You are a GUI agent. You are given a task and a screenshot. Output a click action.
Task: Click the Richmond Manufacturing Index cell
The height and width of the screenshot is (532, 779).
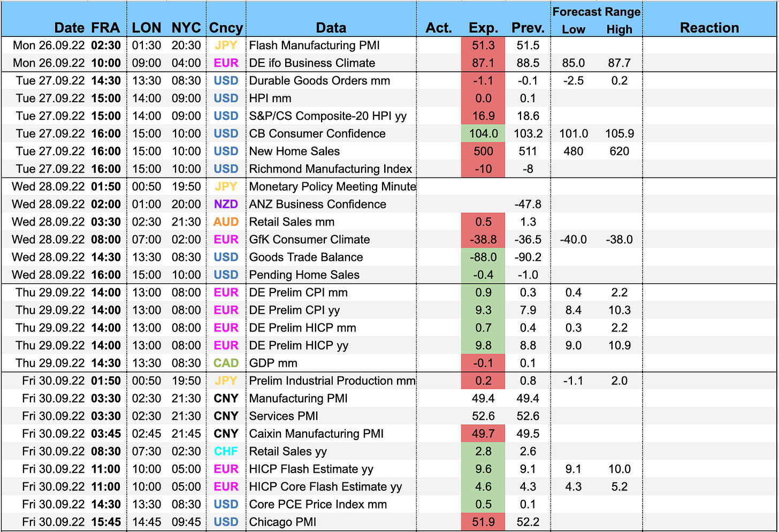pos(331,169)
